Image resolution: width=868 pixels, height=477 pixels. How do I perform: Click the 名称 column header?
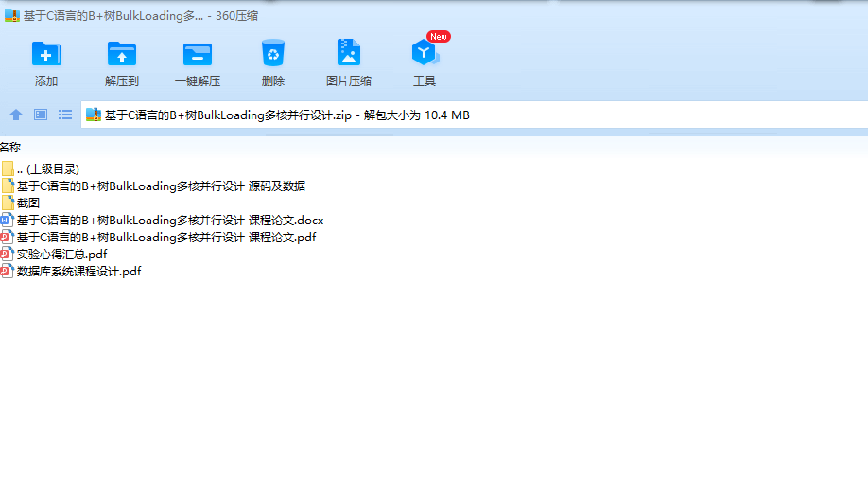tap(10, 148)
